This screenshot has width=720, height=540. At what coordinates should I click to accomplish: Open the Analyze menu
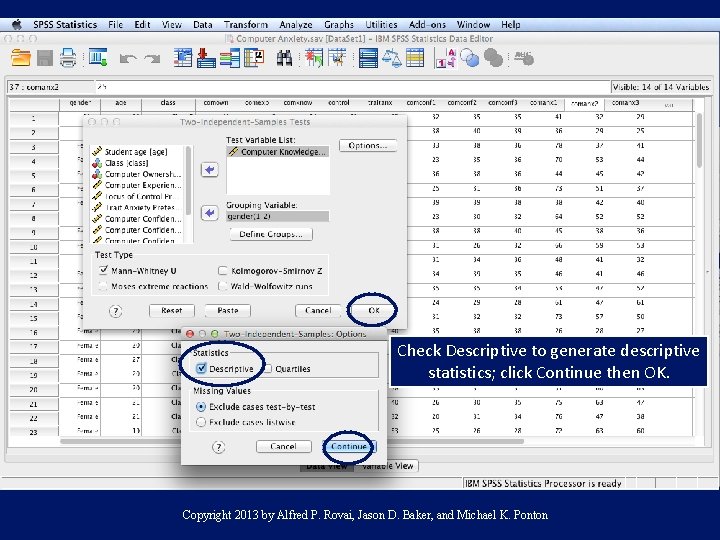(296, 24)
